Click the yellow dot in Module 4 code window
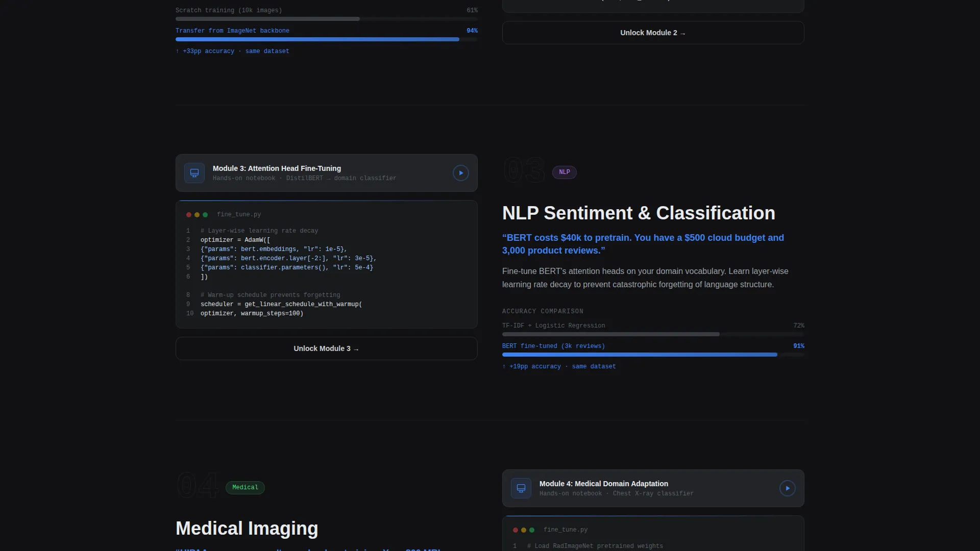The height and width of the screenshot is (551, 980). tap(524, 530)
